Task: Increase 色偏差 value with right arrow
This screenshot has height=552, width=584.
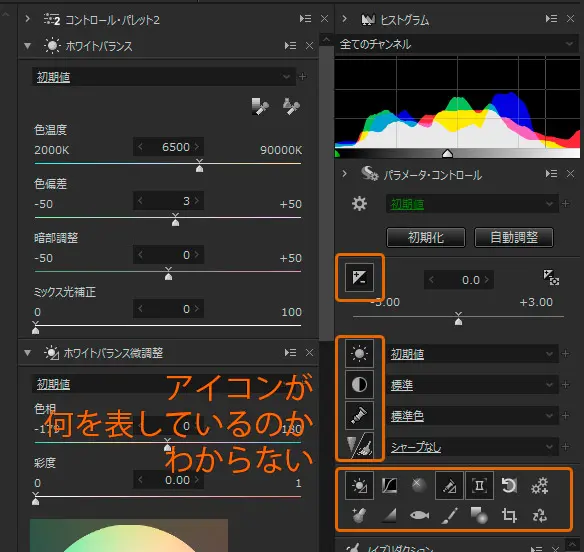Action: pos(196,201)
